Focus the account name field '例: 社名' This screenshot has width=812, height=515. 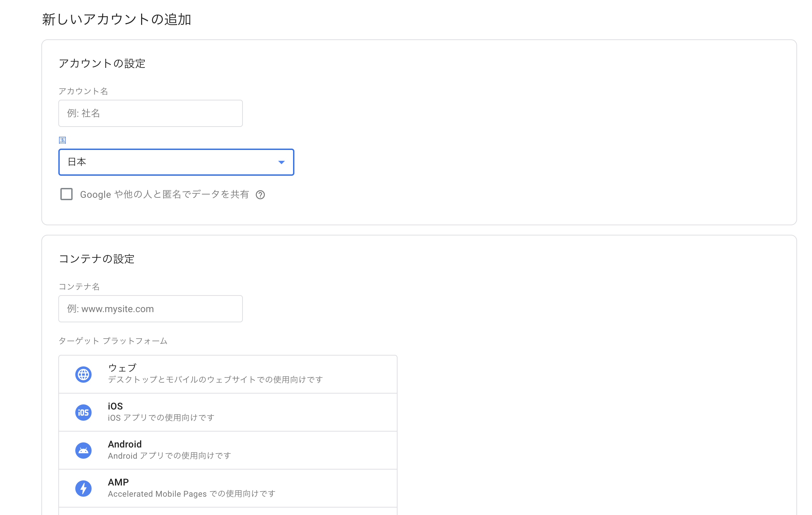pos(150,113)
